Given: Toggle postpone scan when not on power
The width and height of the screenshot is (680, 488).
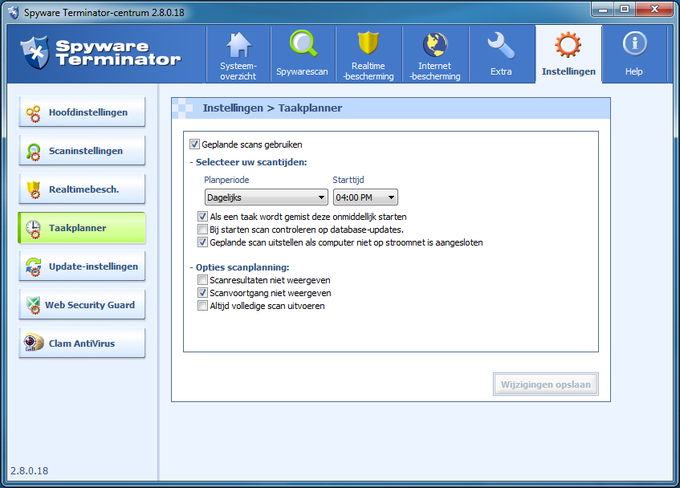Looking at the screenshot, I should (203, 242).
